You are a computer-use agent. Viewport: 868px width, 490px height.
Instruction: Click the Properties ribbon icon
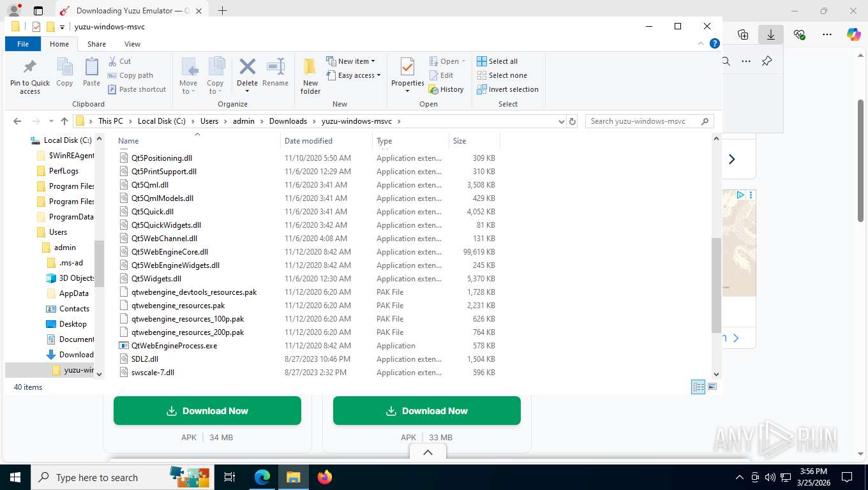407,68
